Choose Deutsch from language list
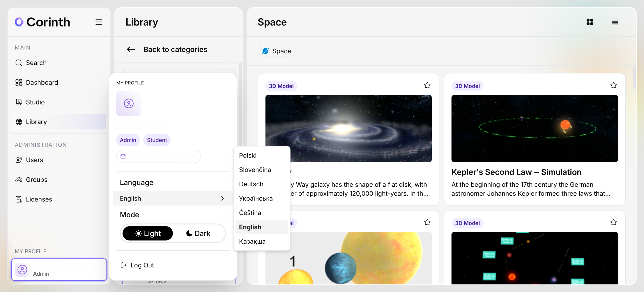This screenshot has width=644, height=292. (x=251, y=184)
